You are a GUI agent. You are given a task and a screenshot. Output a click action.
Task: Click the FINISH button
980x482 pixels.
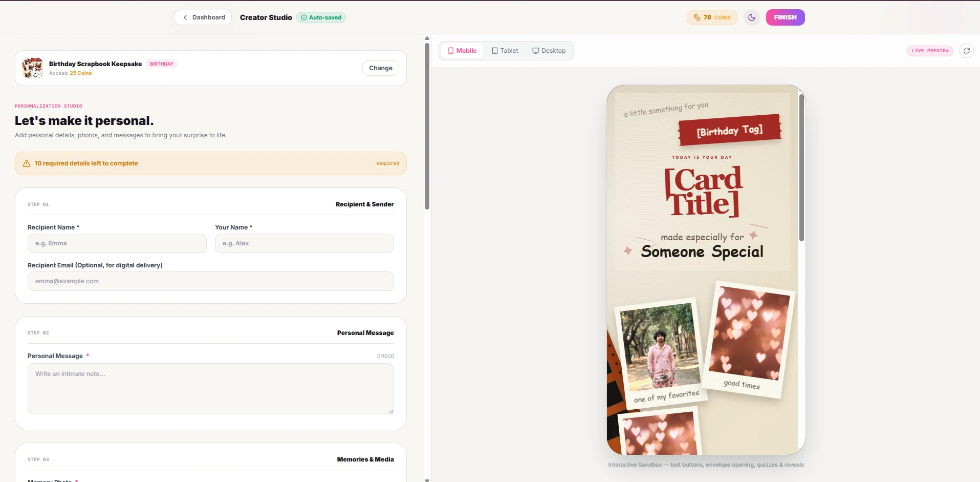point(785,17)
